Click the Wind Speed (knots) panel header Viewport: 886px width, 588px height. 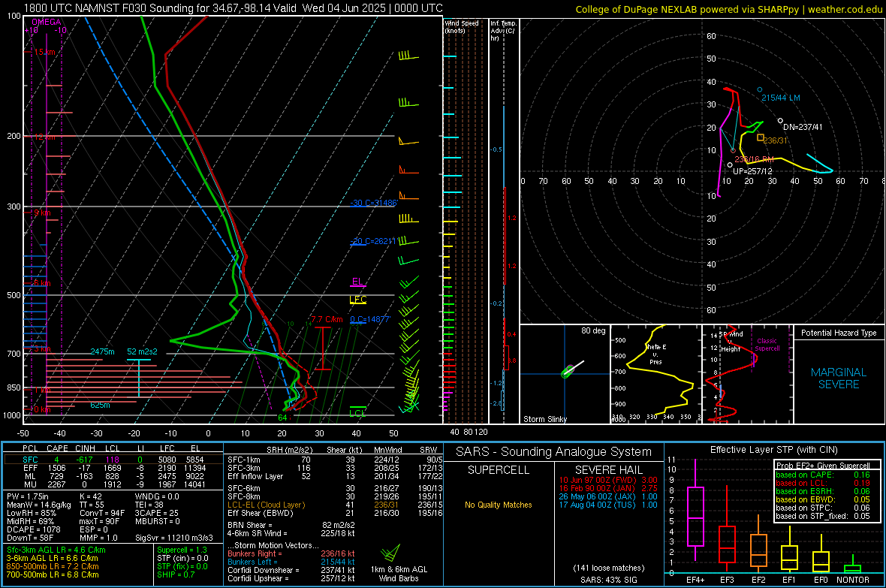click(x=462, y=26)
